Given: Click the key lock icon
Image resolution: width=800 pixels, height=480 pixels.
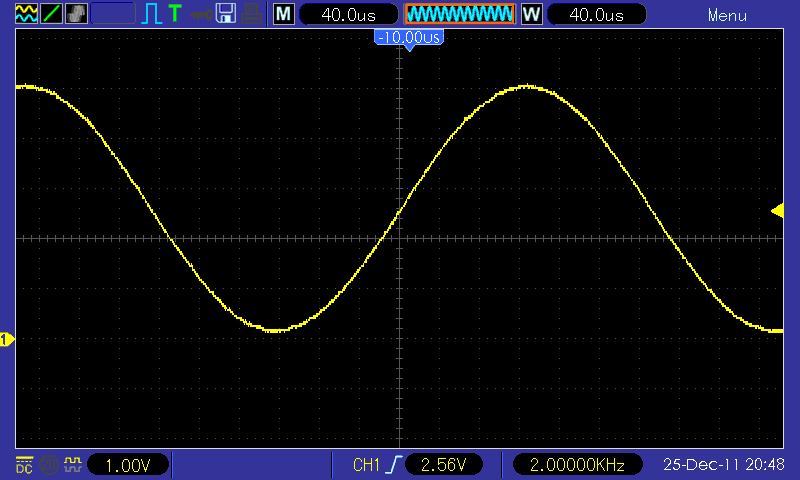Looking at the screenshot, I should (201, 14).
